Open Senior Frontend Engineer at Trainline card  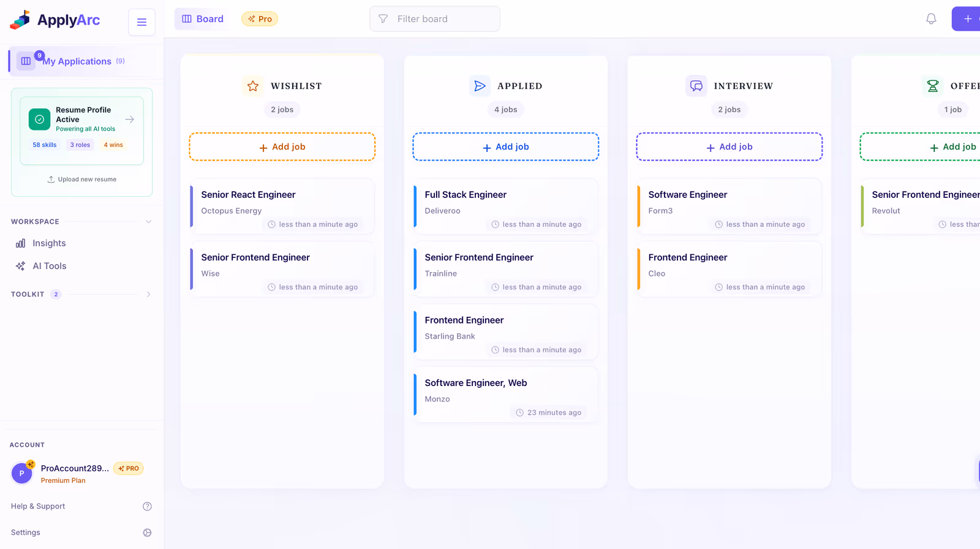pyautogui.click(x=506, y=270)
